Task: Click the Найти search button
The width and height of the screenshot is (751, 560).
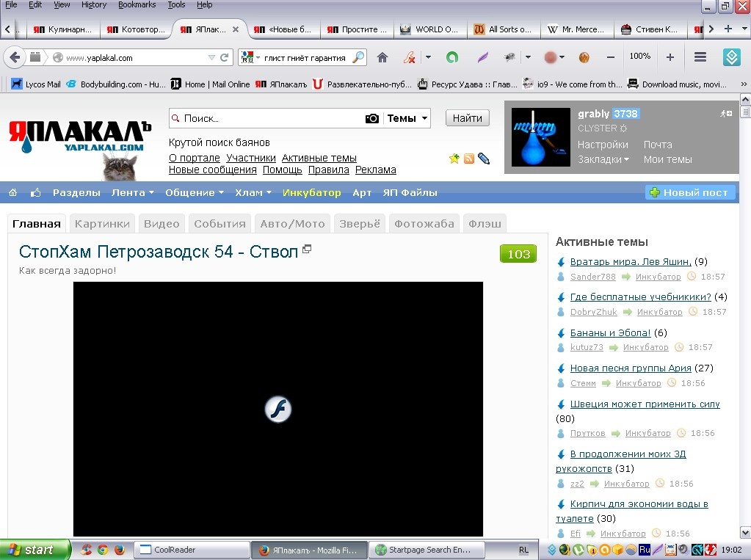Action: [x=468, y=118]
